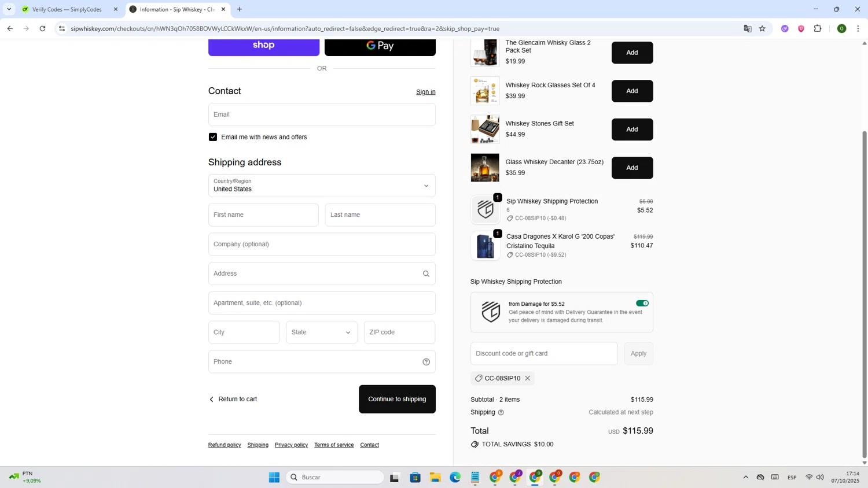868x488 pixels.
Task: Open the volume control in system tray
Action: (x=821, y=477)
